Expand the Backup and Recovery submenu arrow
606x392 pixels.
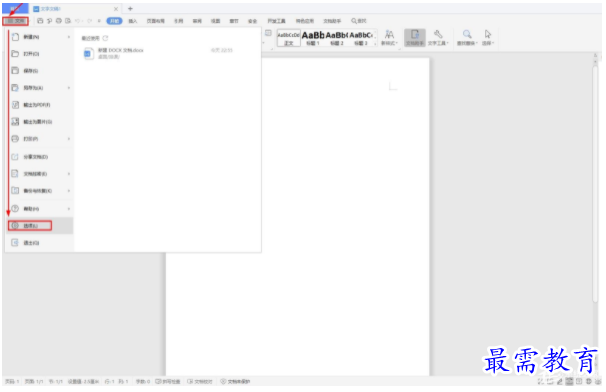click(69, 191)
